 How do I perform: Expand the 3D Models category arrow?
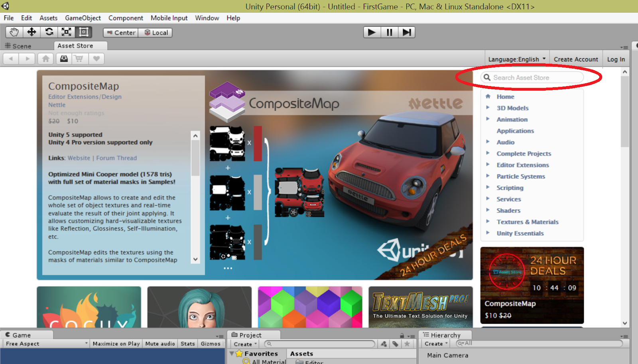coord(488,107)
